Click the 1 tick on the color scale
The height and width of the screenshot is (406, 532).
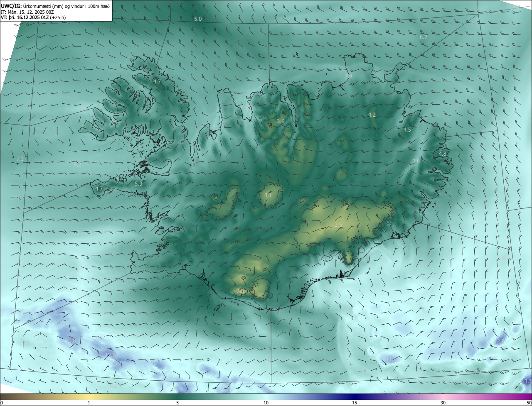(x=89, y=403)
